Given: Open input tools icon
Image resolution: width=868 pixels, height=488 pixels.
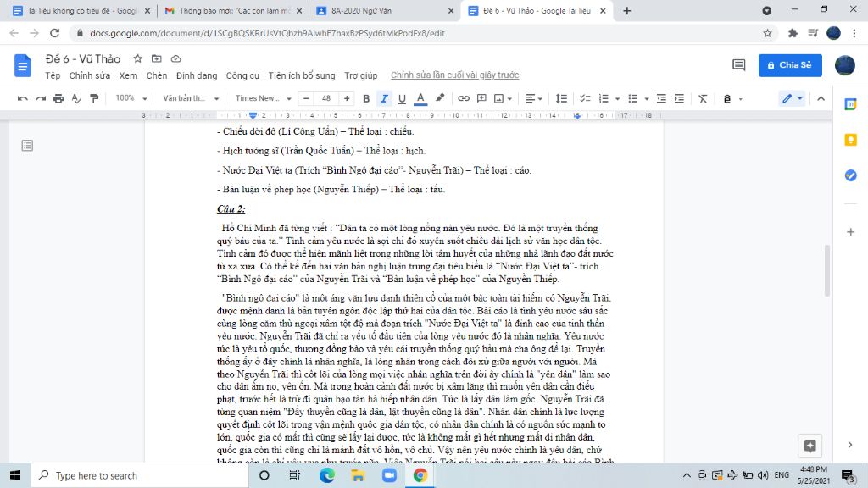Looking at the screenshot, I should (x=727, y=98).
